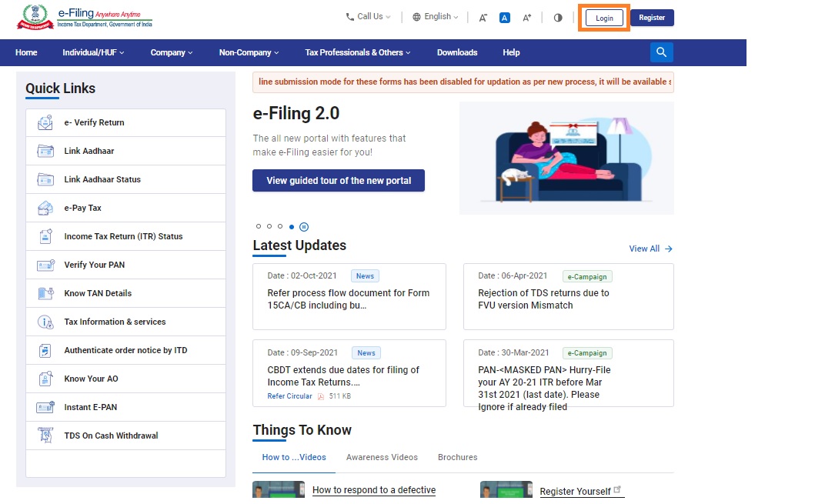Image resolution: width=825 pixels, height=504 pixels.
Task: Open the English language dropdown
Action: tap(436, 17)
